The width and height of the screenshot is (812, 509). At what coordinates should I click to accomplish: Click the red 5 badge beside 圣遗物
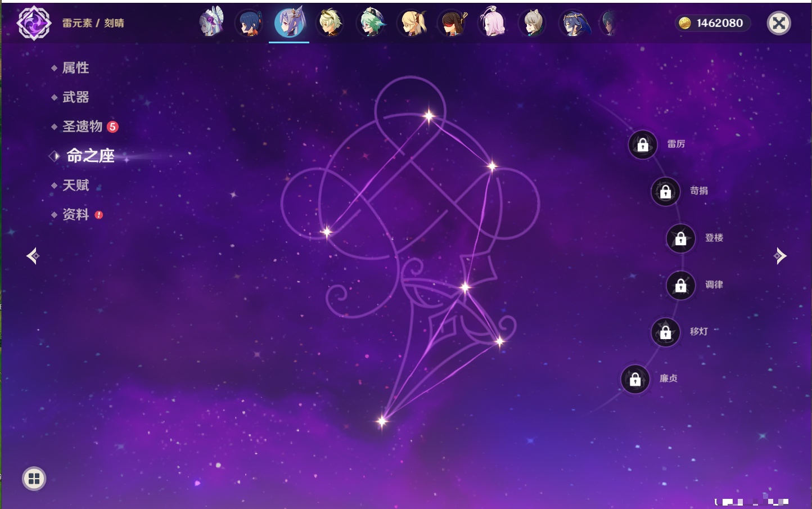point(112,127)
